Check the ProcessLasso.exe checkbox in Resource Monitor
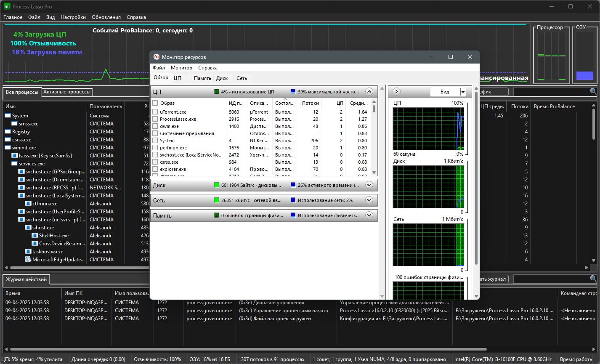Viewport: 600px width, 364px height. (155, 119)
